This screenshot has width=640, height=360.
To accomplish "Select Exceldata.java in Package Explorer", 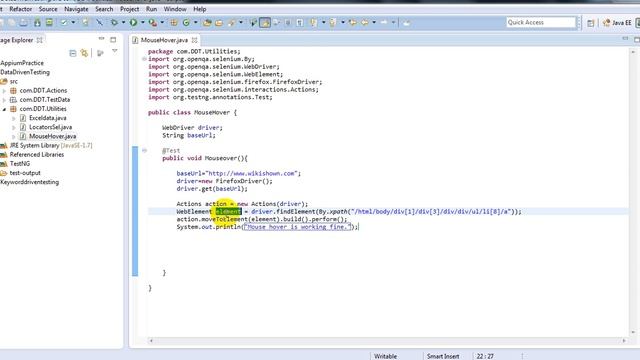I will pos(47,118).
